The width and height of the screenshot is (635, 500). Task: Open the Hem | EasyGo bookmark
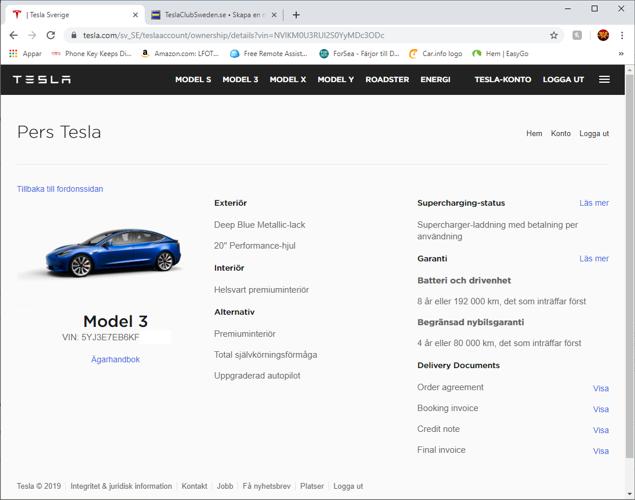[x=500, y=53]
